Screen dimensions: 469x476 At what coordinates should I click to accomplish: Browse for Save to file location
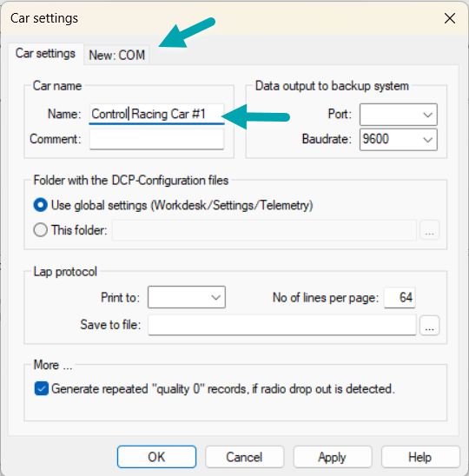tap(429, 325)
